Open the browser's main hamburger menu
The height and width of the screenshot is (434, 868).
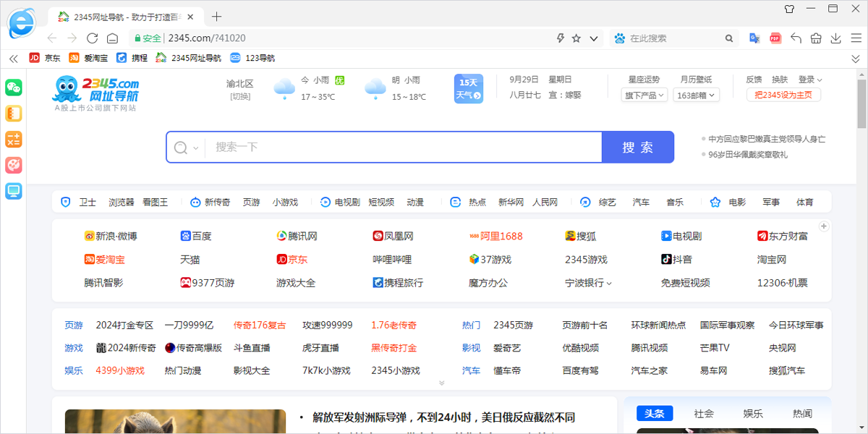click(856, 38)
